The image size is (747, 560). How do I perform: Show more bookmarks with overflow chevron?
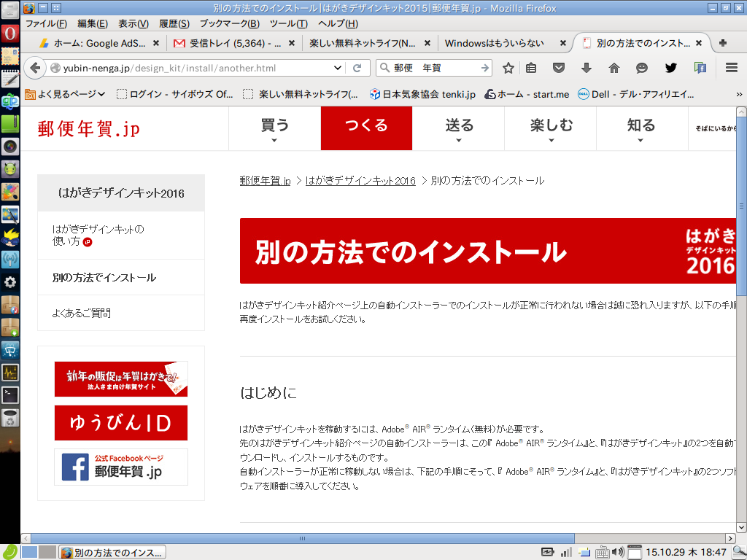coord(739,94)
